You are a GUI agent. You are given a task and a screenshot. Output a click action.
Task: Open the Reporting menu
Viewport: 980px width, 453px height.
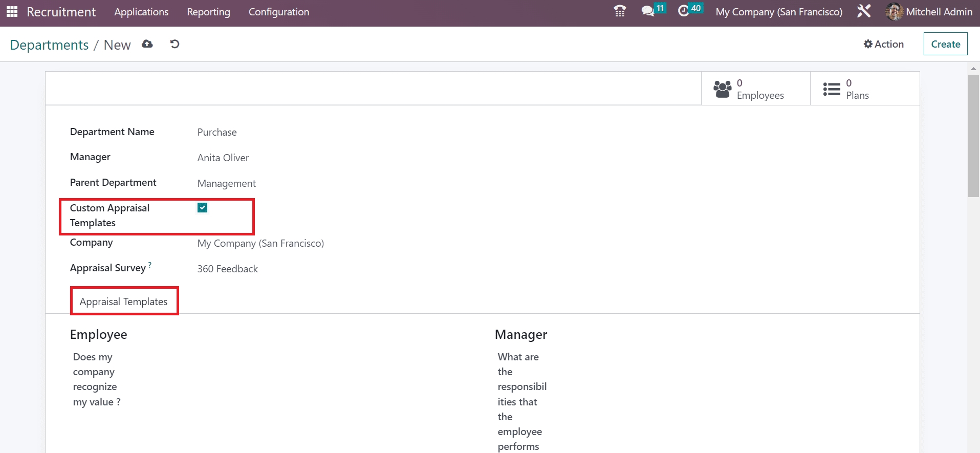208,12
